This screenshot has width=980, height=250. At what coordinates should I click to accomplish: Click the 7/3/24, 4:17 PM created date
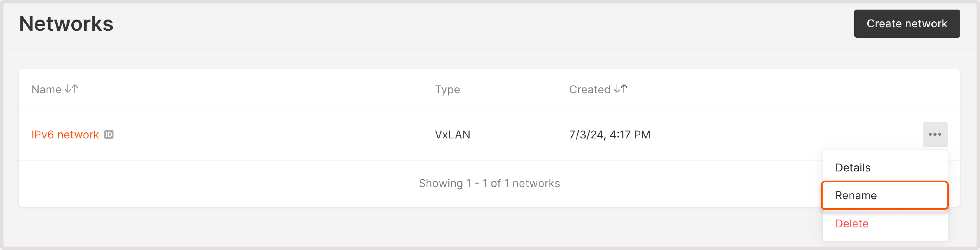coord(609,135)
